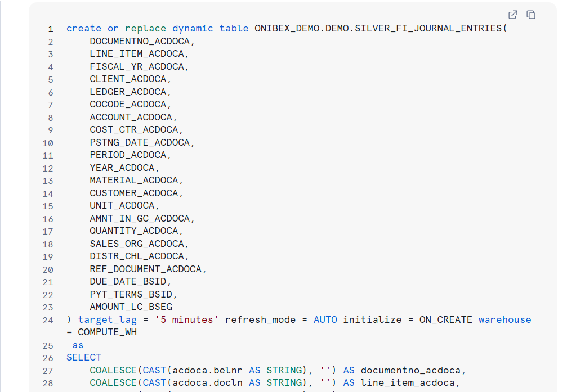Screen dimensions: 576x392
Task: Click the open in new window icon
Action: click(513, 15)
